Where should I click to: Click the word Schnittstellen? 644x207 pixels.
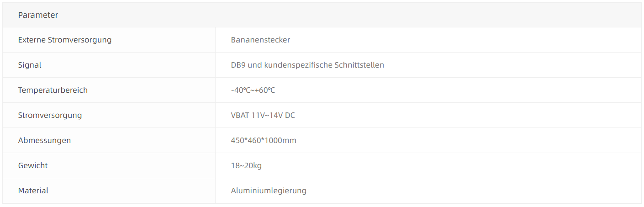[x=360, y=65]
